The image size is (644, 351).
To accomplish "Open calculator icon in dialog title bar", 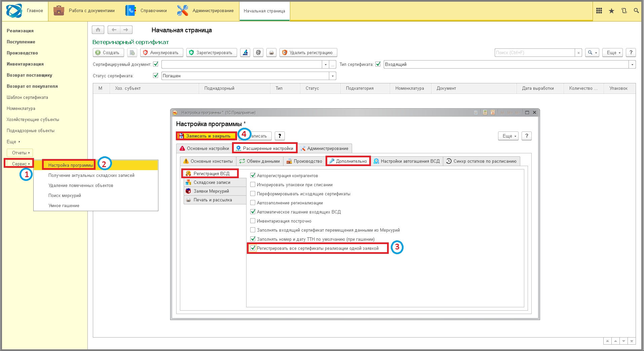I will (485, 113).
